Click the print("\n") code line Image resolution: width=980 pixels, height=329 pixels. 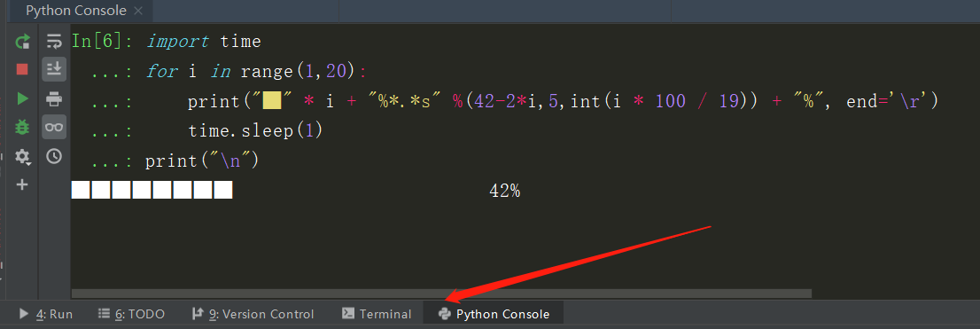pyautogui.click(x=202, y=161)
